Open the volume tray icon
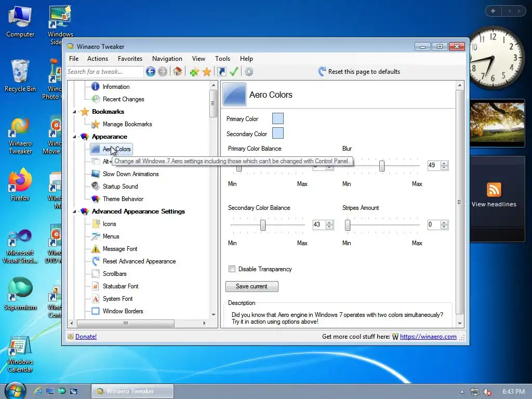The height and width of the screenshot is (399, 532). pos(487,392)
